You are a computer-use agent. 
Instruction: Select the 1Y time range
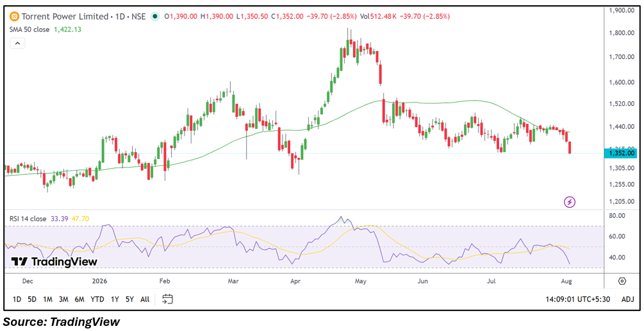(x=115, y=300)
